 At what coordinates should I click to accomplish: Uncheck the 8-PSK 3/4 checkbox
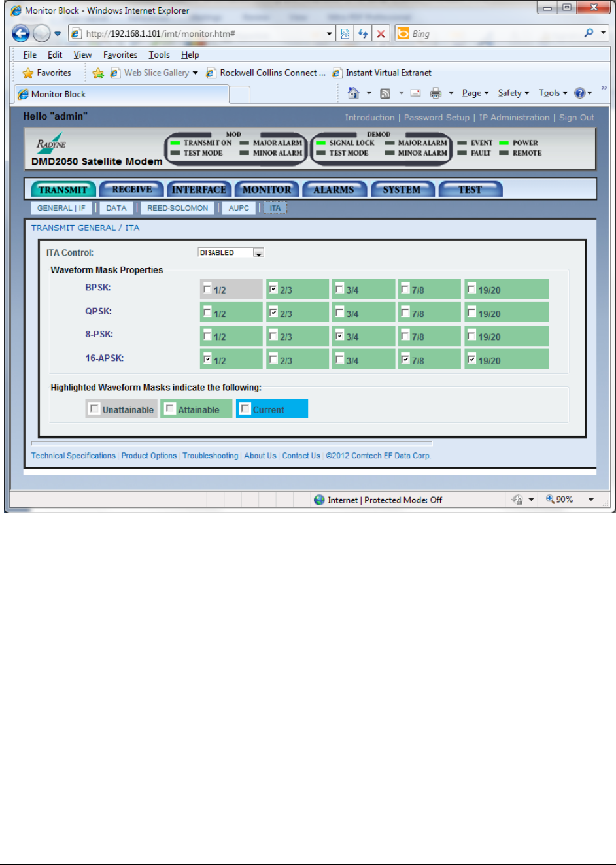(x=339, y=335)
